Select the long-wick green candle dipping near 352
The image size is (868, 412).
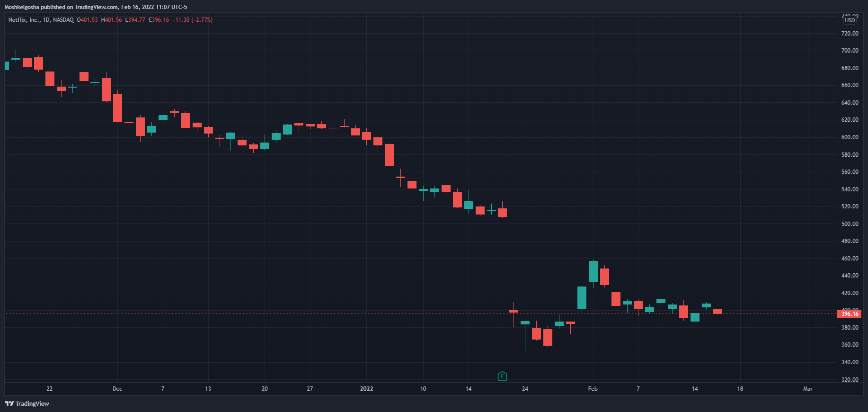pyautogui.click(x=525, y=323)
